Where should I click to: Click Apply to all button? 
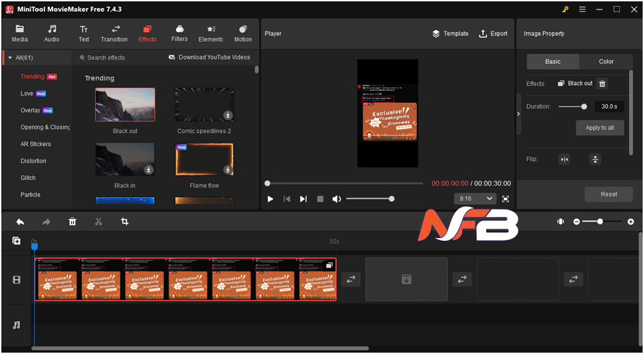[x=600, y=128]
